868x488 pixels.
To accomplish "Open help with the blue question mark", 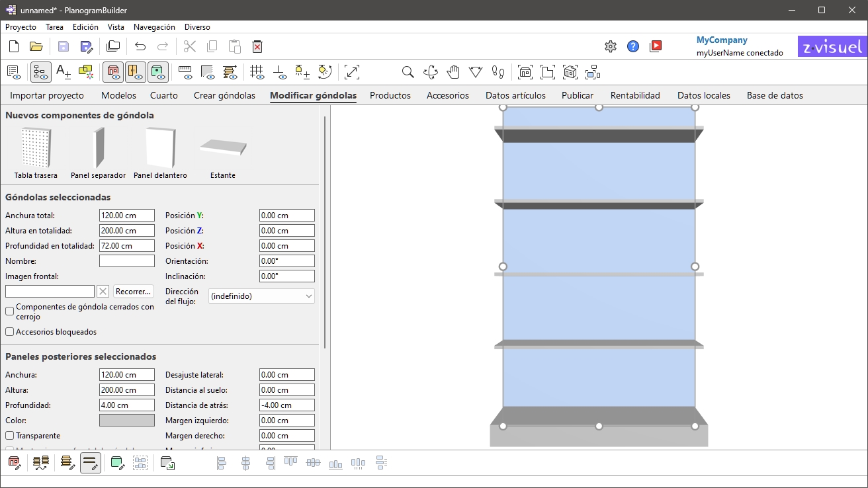I will point(633,46).
